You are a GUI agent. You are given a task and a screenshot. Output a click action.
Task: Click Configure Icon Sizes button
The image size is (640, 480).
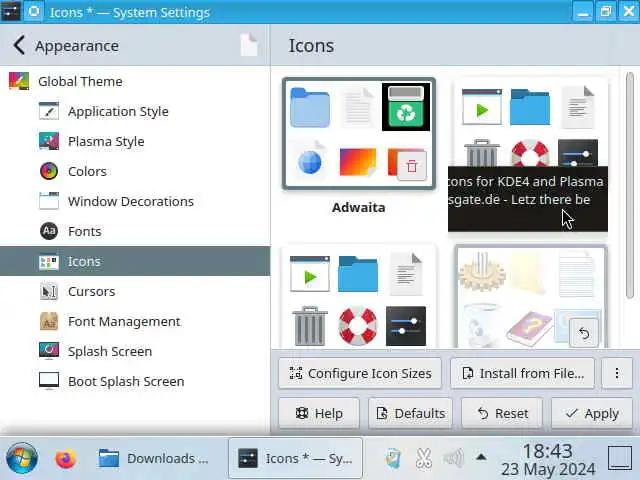click(360, 373)
